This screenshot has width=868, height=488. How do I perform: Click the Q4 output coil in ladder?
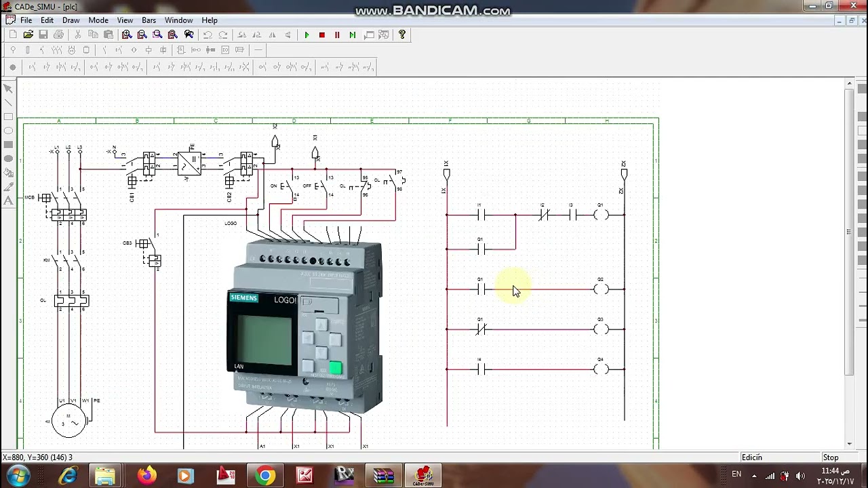(601, 369)
